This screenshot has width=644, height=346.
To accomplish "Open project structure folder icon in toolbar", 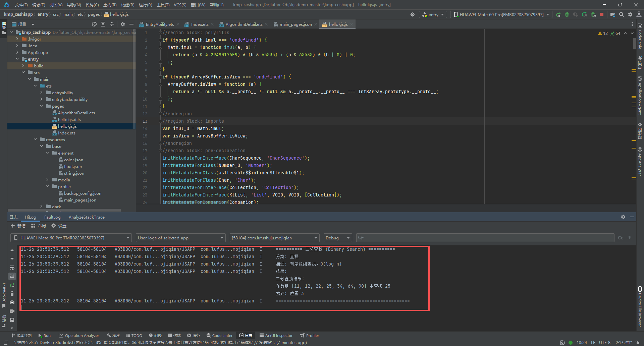I will pos(613,15).
